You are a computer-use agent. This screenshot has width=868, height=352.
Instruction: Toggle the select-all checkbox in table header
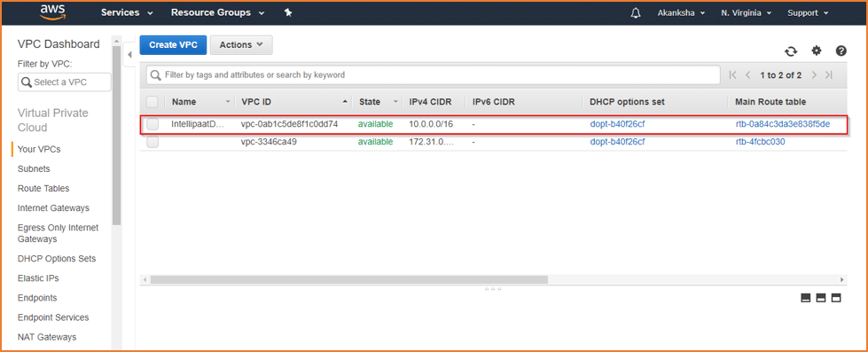click(152, 102)
